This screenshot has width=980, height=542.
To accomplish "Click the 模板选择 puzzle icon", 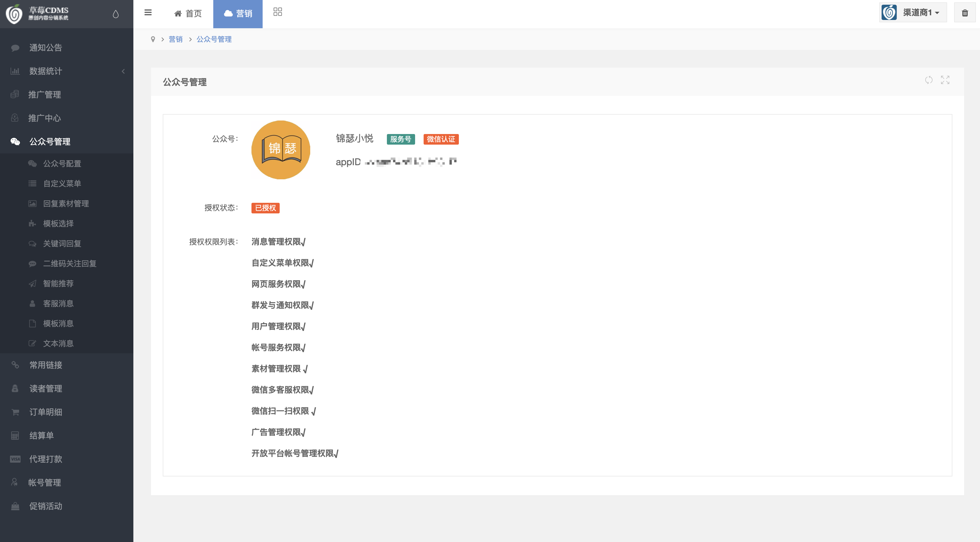I will click(x=32, y=223).
